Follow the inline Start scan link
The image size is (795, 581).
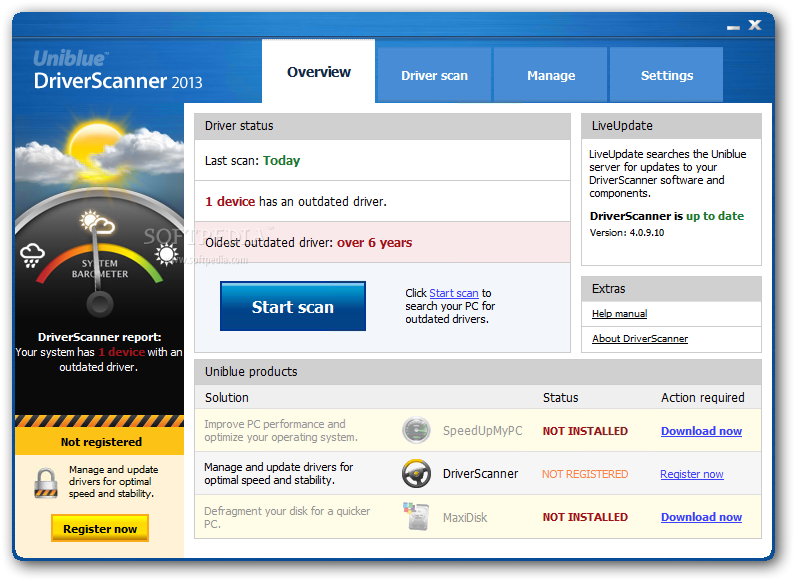(454, 293)
